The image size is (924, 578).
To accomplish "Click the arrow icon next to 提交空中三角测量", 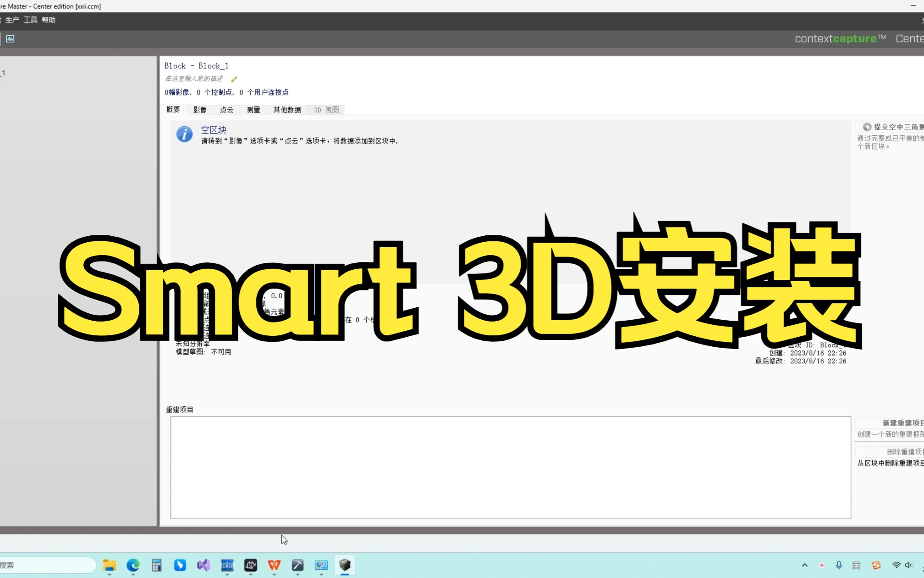I will 867,127.
